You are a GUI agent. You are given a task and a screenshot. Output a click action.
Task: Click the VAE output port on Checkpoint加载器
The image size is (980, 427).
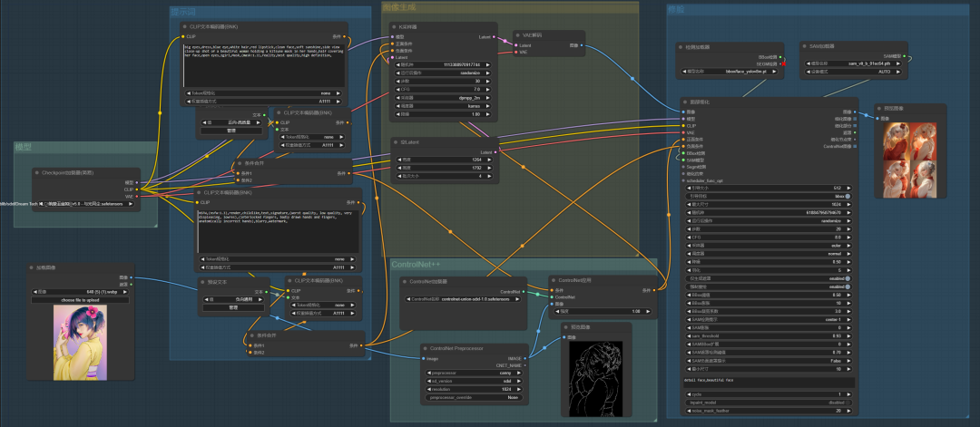[x=137, y=196]
